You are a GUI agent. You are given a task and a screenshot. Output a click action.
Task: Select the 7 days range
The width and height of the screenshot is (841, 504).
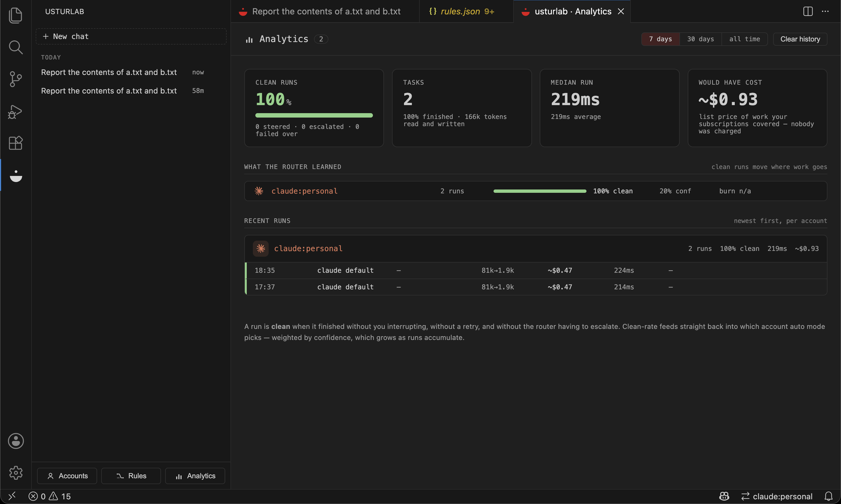tap(660, 39)
